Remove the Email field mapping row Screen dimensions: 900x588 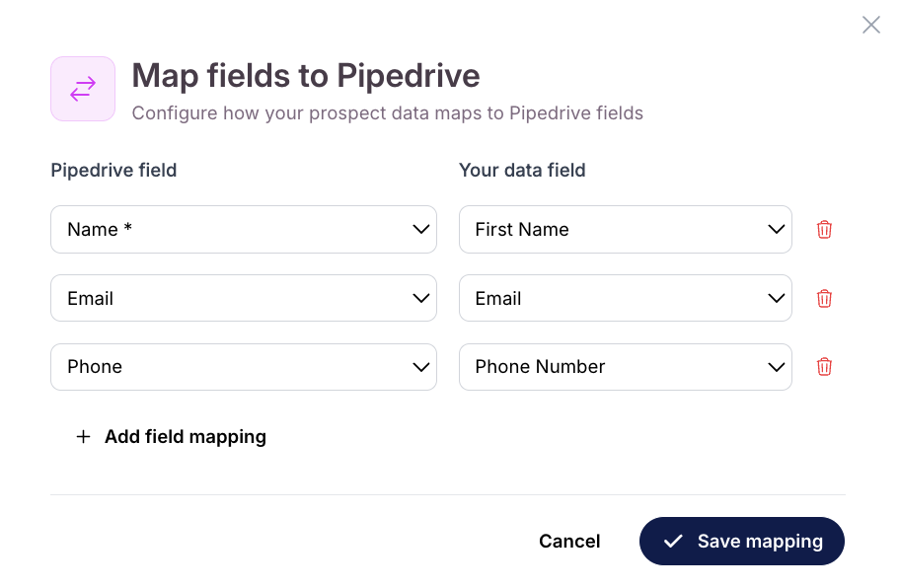click(824, 298)
